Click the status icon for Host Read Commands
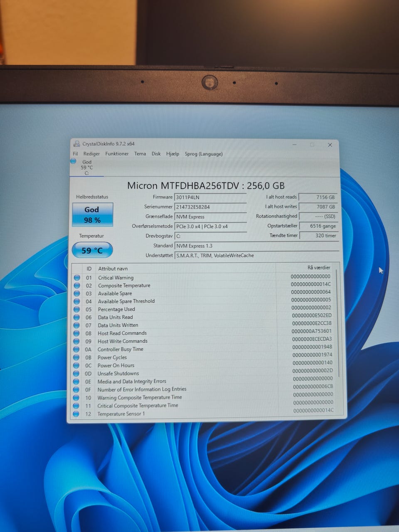Viewport: 399px width, 532px height. (x=76, y=333)
